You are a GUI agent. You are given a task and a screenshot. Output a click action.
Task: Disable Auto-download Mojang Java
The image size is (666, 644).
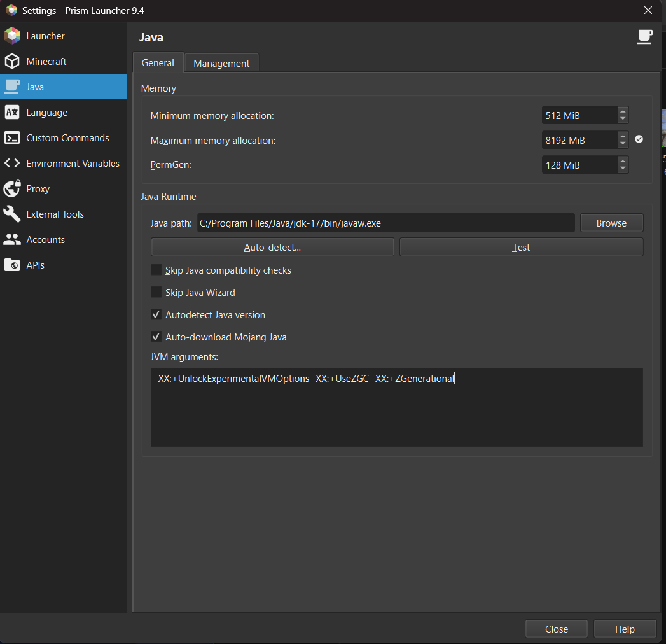coord(156,337)
